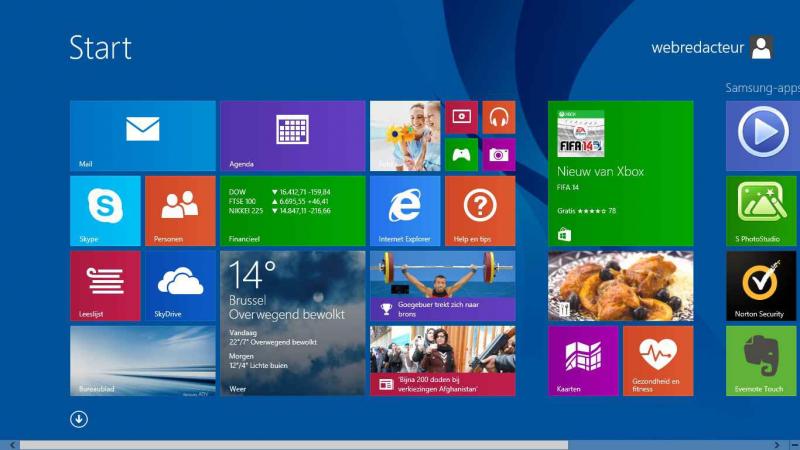Open the small Xbox Games controller tile
The height and width of the screenshot is (450, 800).
[x=461, y=154]
